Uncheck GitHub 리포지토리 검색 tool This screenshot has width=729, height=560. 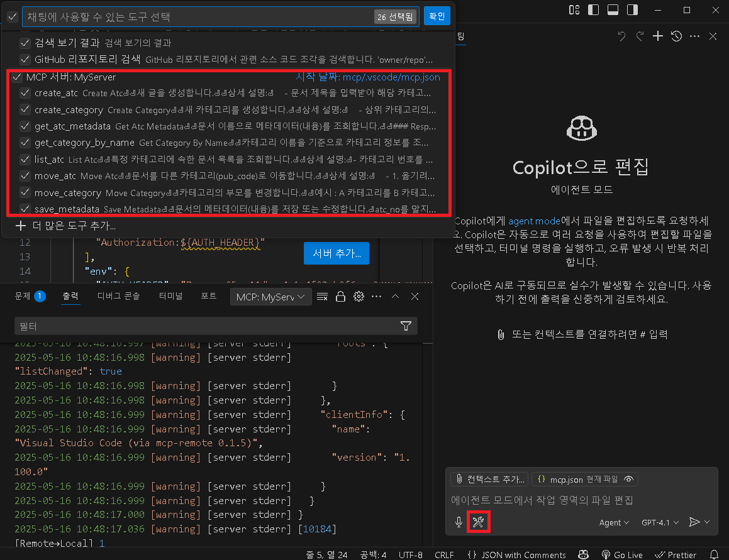25,60
